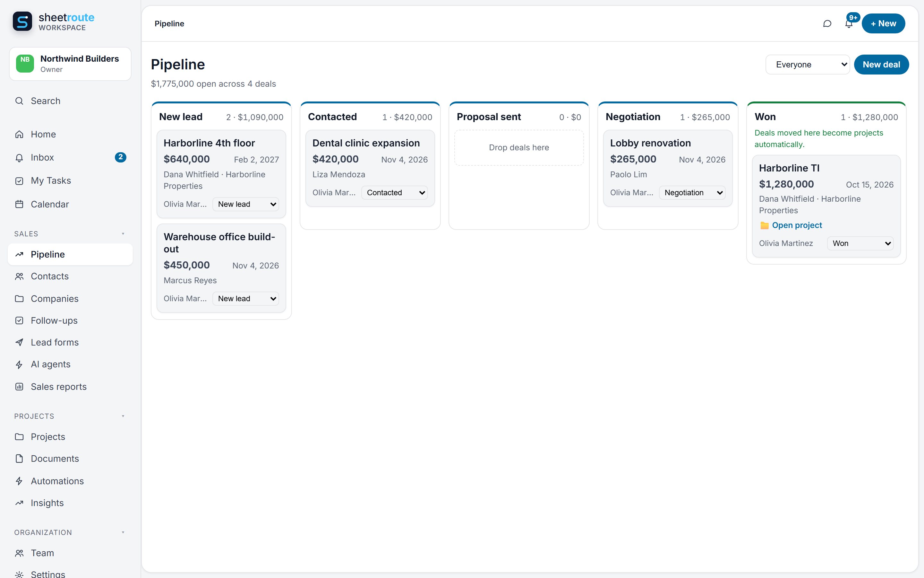Open the Harborline 4th floor deal card
The height and width of the screenshot is (578, 924).
(x=221, y=174)
